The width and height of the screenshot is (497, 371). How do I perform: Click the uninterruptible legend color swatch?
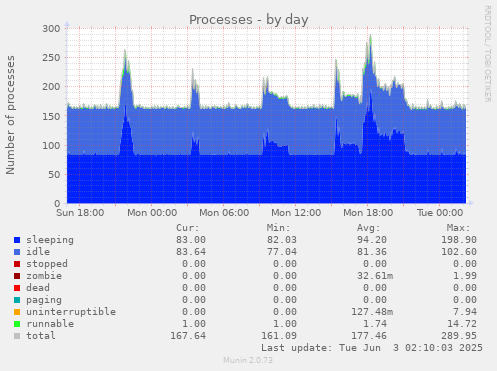click(17, 312)
